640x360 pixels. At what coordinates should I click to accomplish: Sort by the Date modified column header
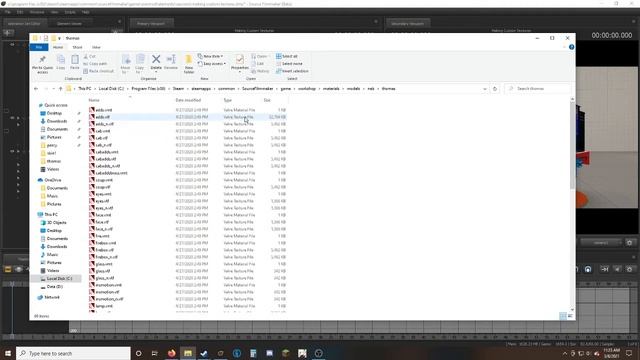click(188, 100)
